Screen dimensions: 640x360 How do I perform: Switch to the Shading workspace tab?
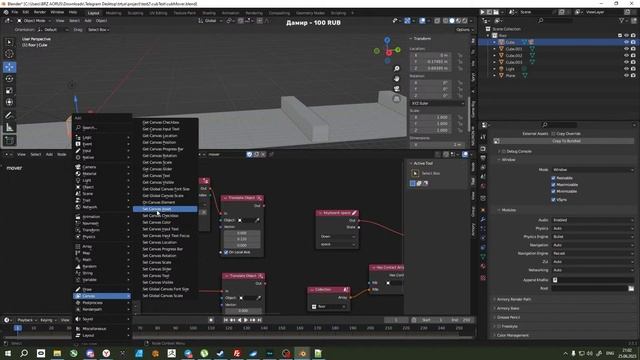click(209, 13)
